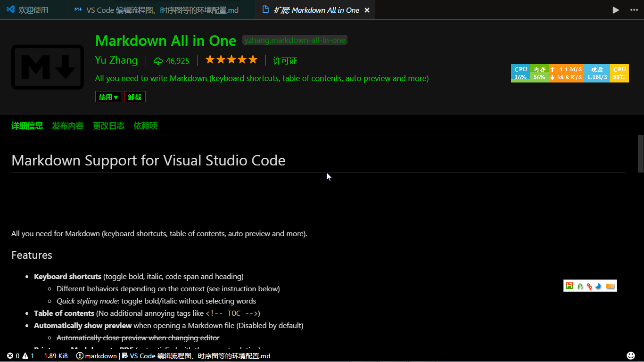Click the Features heading
The width and height of the screenshot is (644, 362).
[32, 255]
